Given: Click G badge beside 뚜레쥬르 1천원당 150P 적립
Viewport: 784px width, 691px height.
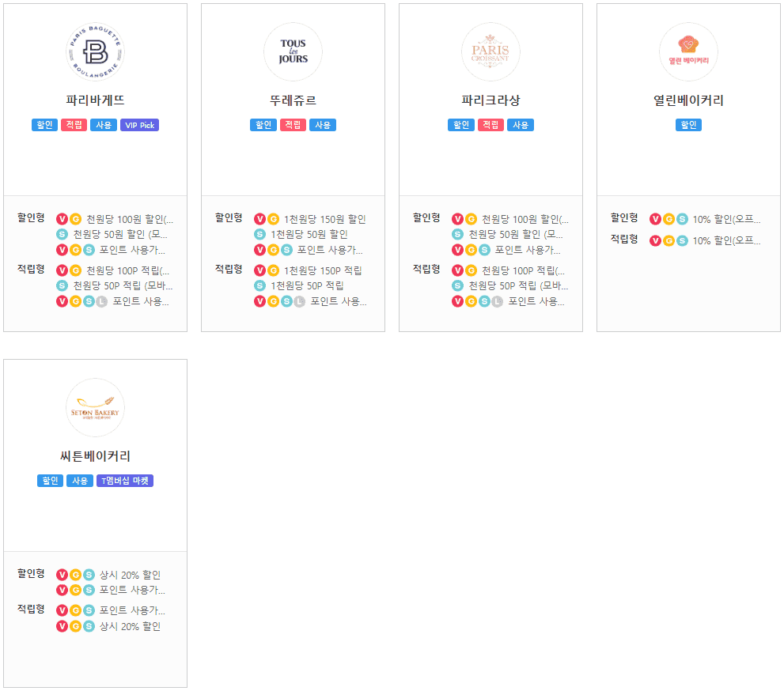Looking at the screenshot, I should (274, 270).
